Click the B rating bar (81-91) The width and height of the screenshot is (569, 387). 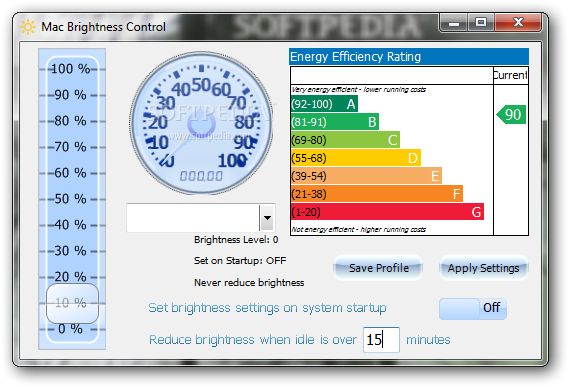pos(335,122)
